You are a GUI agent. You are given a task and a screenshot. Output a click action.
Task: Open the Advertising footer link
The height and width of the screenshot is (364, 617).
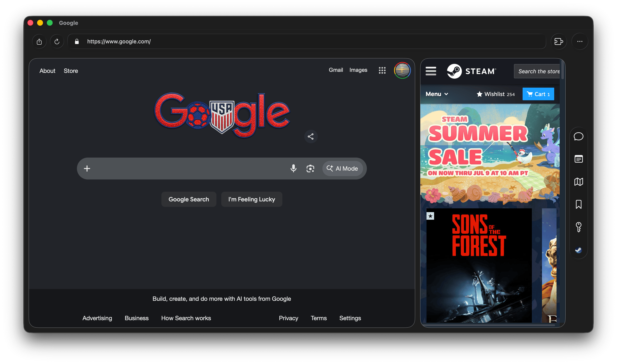click(x=97, y=318)
